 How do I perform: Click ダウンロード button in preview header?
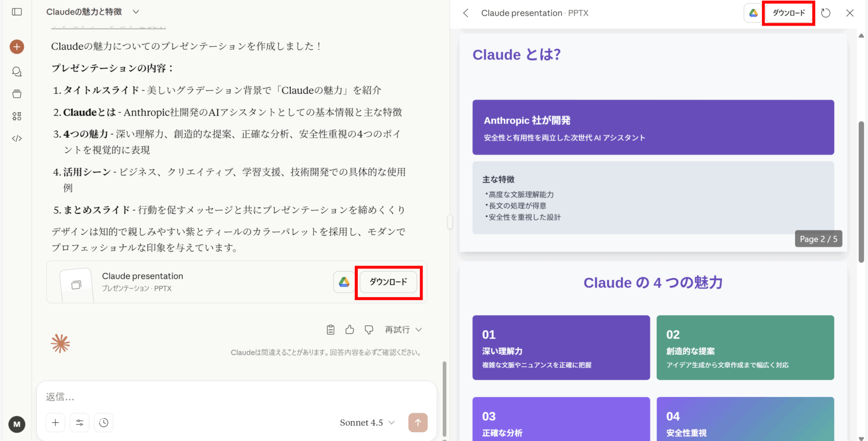click(788, 13)
